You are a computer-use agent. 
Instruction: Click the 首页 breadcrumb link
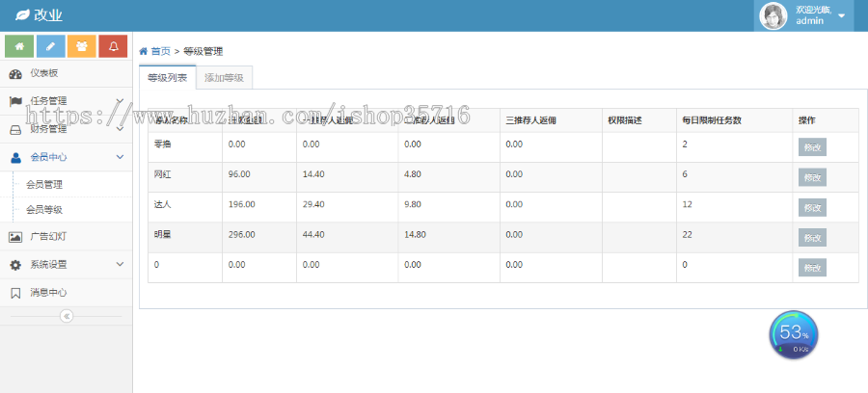[160, 51]
